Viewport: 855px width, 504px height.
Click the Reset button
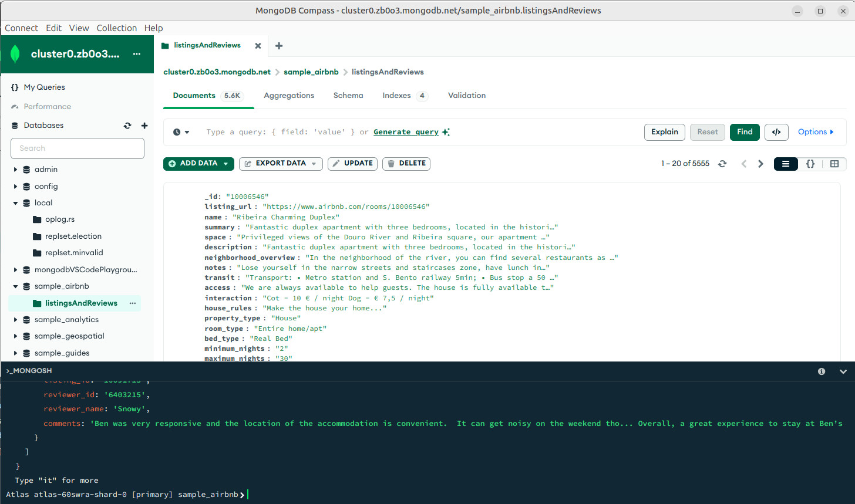click(x=708, y=132)
